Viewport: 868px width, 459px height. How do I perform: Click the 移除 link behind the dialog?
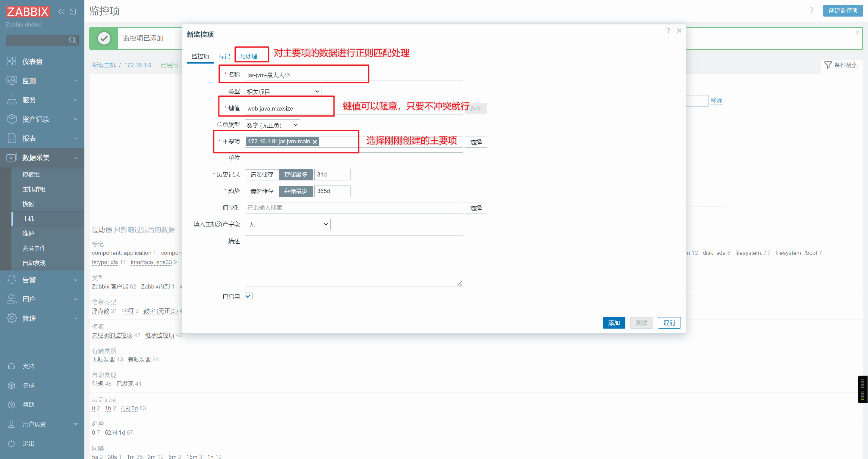716,100
